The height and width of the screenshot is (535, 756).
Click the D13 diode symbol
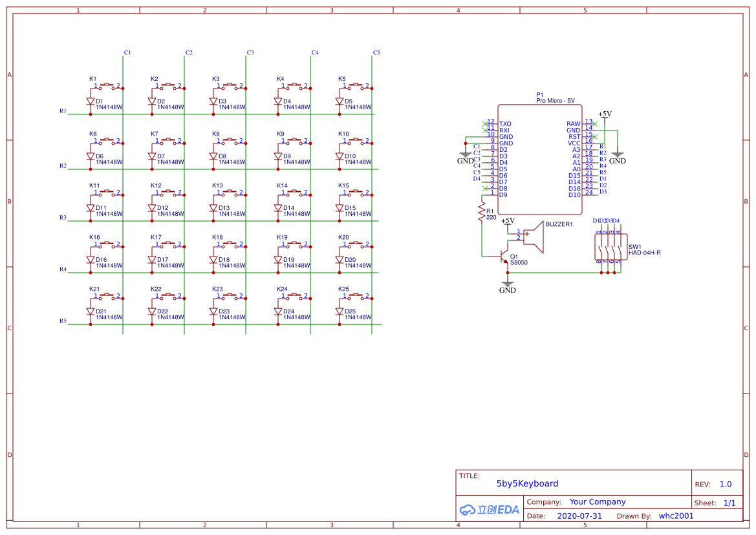[x=213, y=208]
